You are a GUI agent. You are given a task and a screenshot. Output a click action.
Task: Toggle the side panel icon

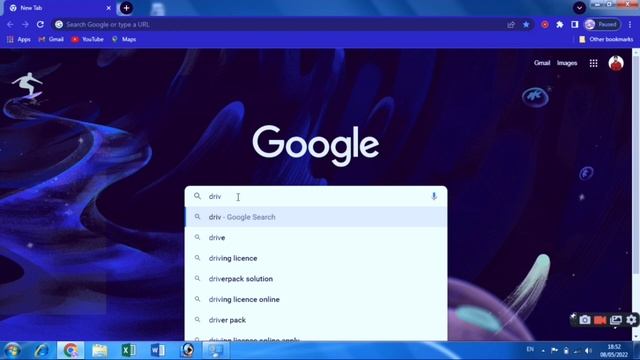[x=575, y=24]
